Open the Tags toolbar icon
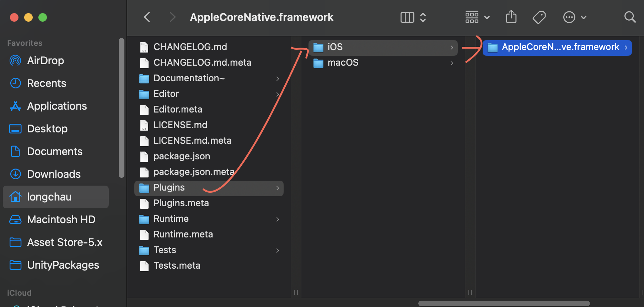644x307 pixels. click(x=539, y=17)
